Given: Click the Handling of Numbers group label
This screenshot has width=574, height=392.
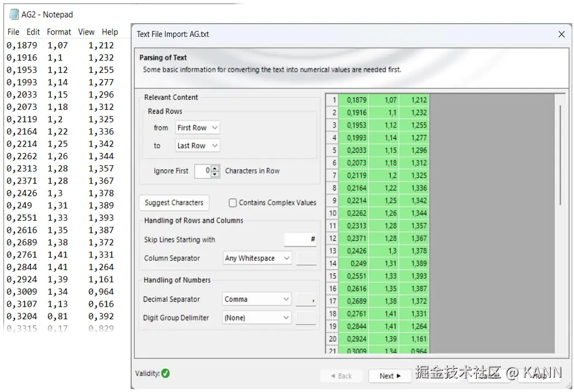Looking at the screenshot, I should (177, 280).
